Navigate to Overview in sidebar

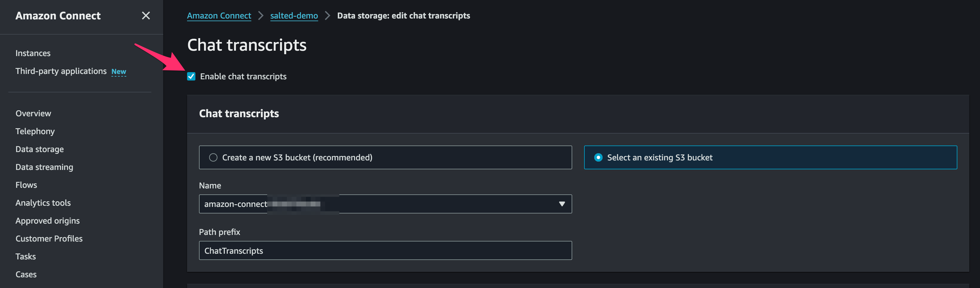33,114
